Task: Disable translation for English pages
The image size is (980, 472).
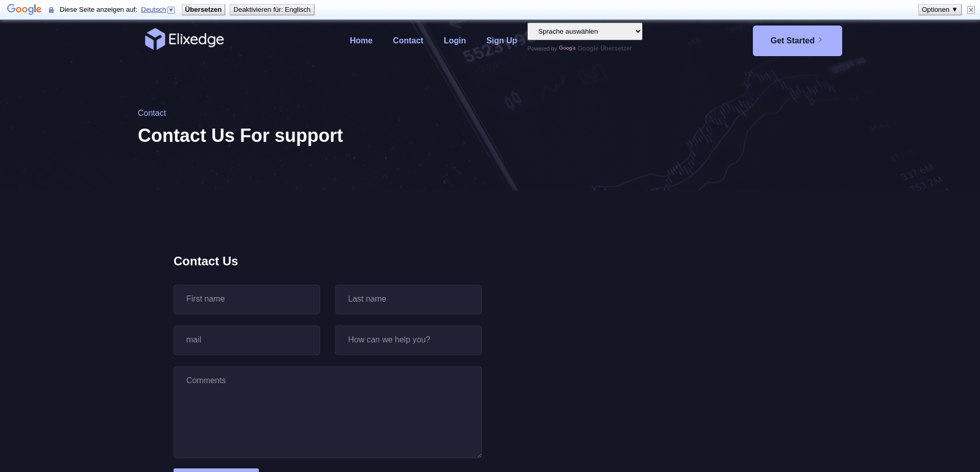Action: point(272,9)
